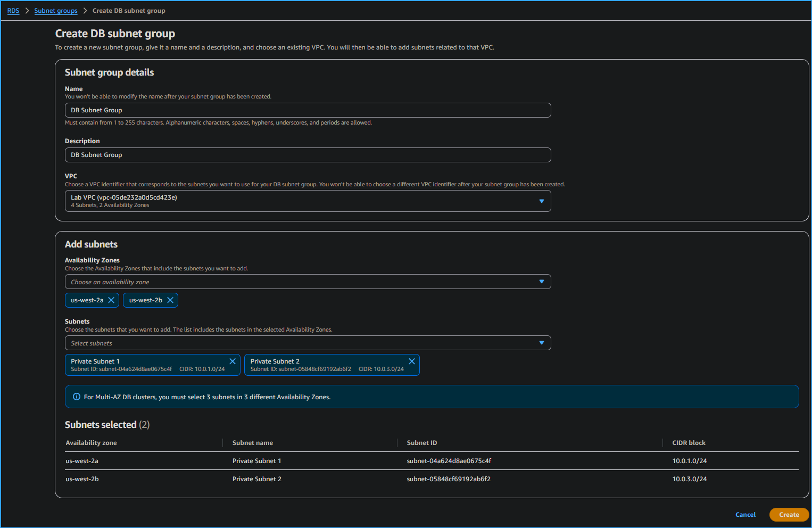Click the CIDR block column header

pyautogui.click(x=689, y=442)
